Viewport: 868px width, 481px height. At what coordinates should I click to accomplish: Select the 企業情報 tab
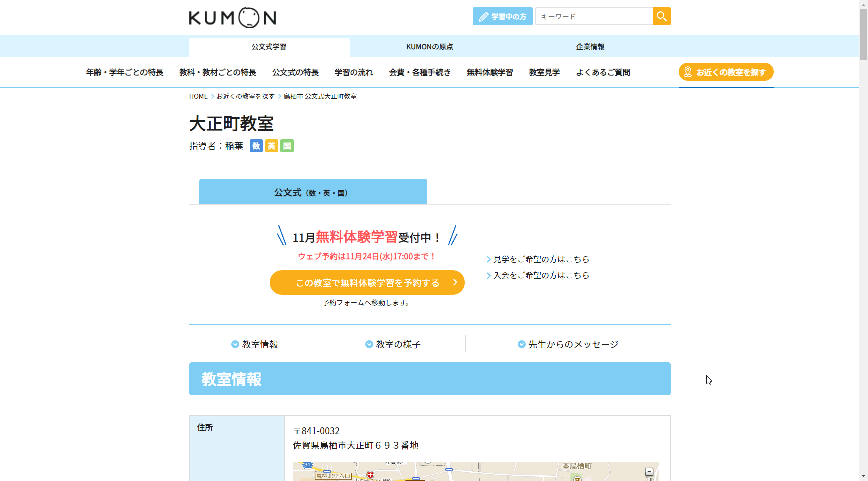(590, 47)
